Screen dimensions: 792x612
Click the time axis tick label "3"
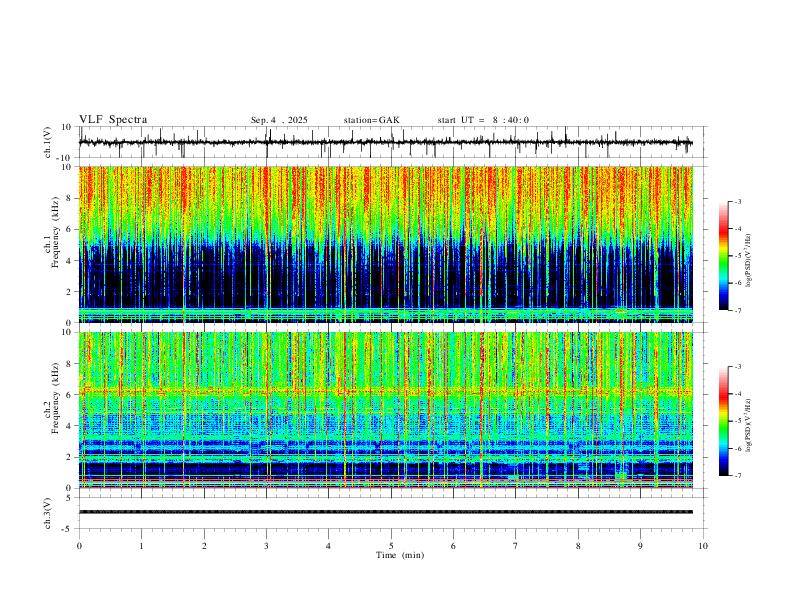tap(266, 546)
